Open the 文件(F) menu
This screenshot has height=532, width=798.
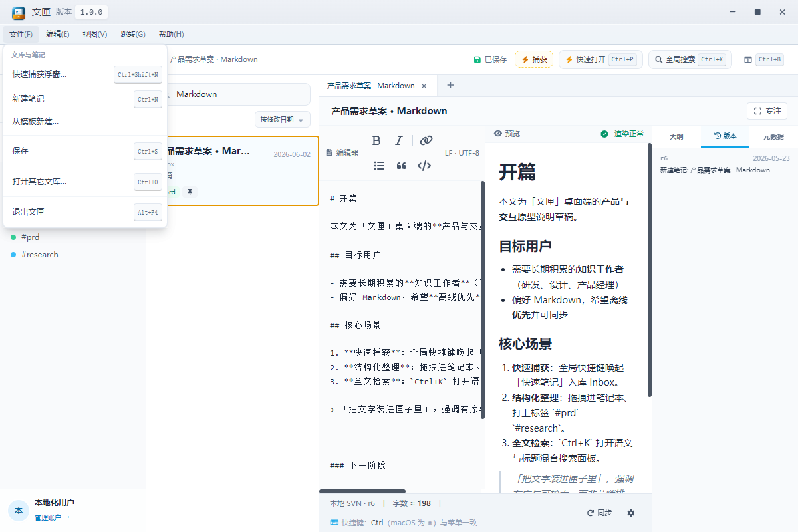coord(21,34)
